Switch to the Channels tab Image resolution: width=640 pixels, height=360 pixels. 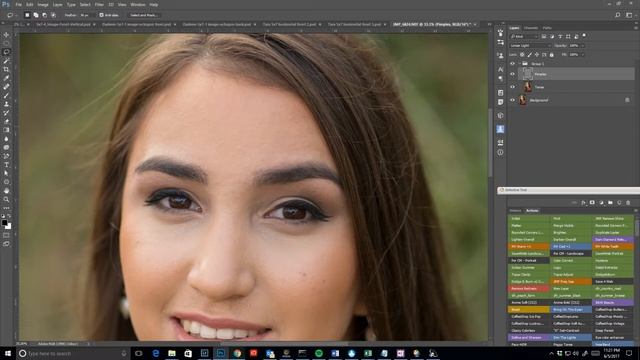coord(531,28)
